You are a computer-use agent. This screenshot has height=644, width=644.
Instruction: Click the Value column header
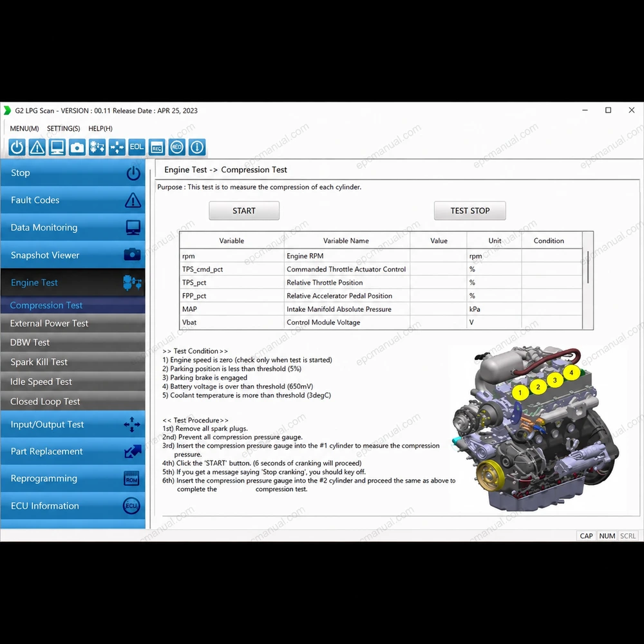click(439, 241)
